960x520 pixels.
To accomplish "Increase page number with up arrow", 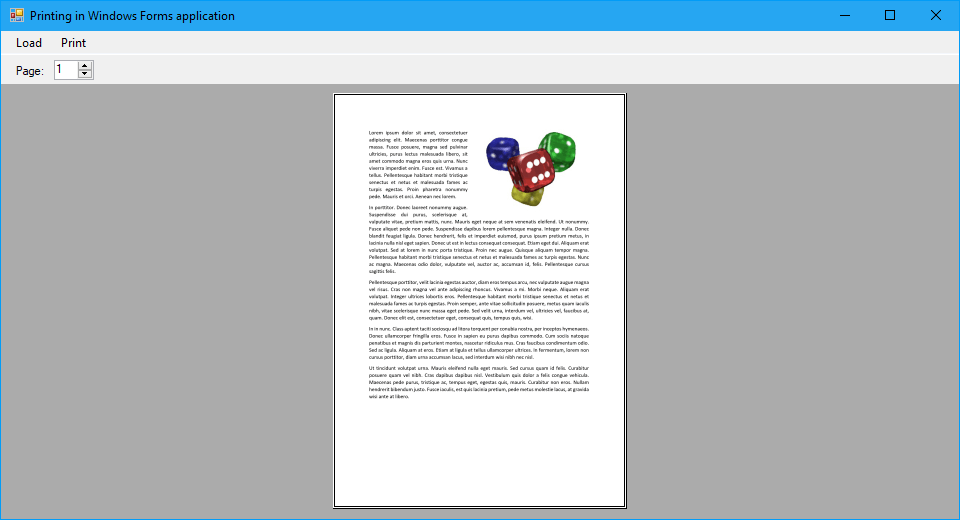I will coord(85,65).
